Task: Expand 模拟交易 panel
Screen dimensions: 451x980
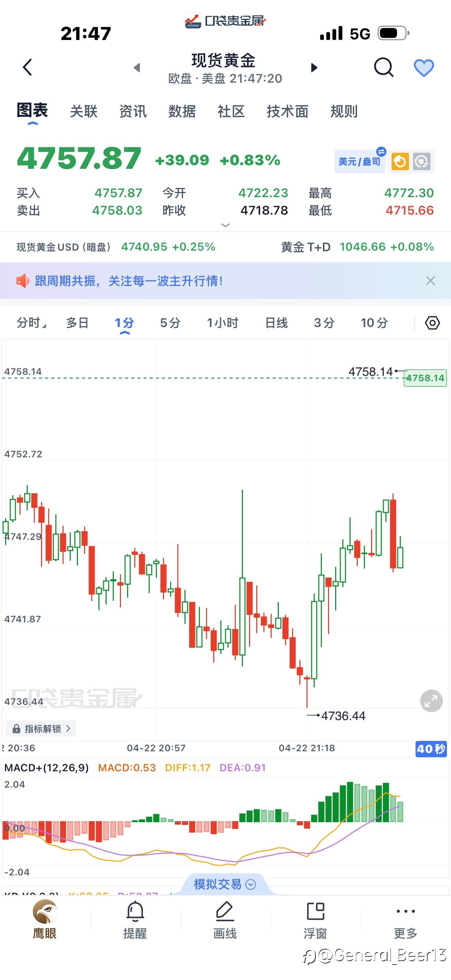Action: pyautogui.click(x=225, y=884)
